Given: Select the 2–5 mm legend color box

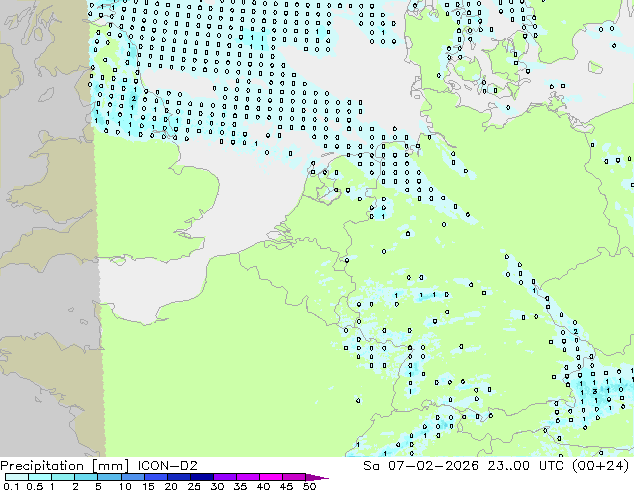Looking at the screenshot, I should (x=86, y=477).
